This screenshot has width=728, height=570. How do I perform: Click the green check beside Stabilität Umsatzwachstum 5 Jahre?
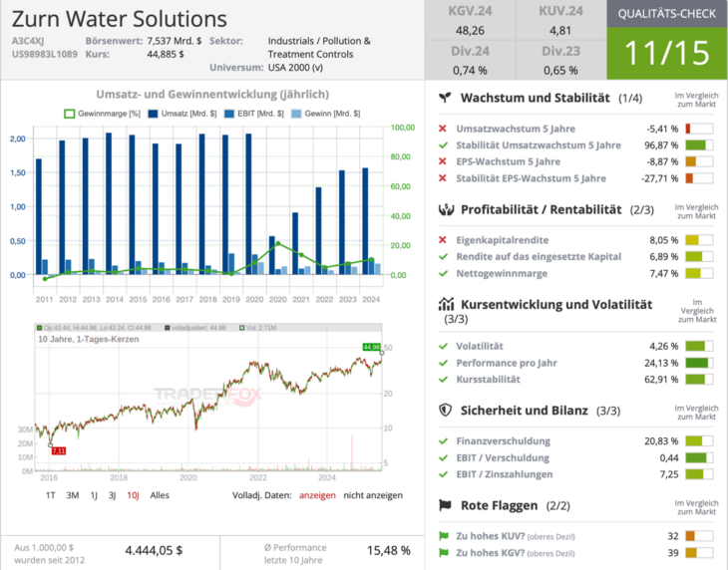click(x=443, y=145)
